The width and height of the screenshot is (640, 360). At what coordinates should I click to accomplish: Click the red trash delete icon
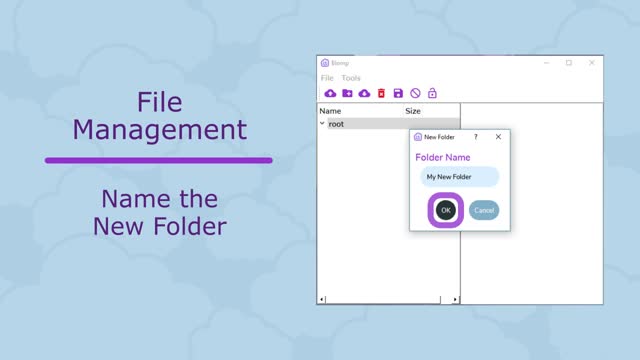click(x=381, y=93)
